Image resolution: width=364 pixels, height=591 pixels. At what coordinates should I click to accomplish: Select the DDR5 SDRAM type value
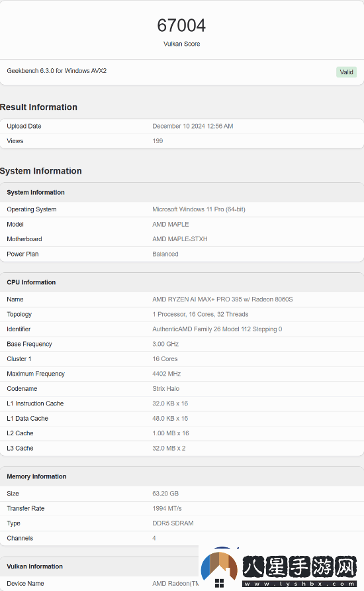173,523
